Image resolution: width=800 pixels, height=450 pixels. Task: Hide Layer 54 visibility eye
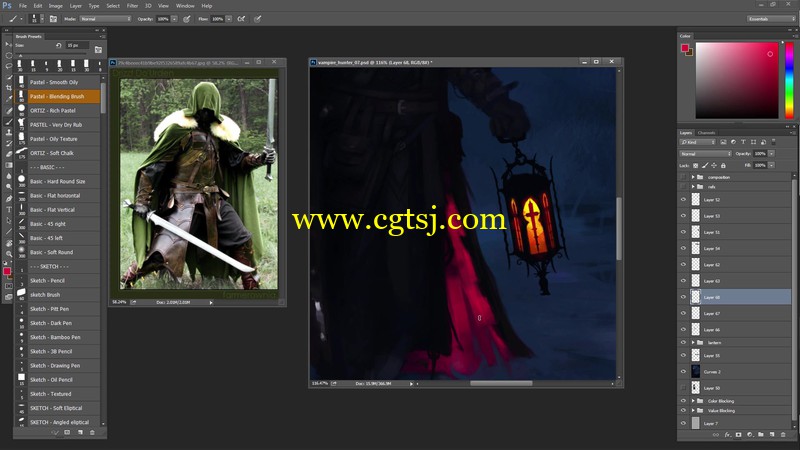coord(683,248)
